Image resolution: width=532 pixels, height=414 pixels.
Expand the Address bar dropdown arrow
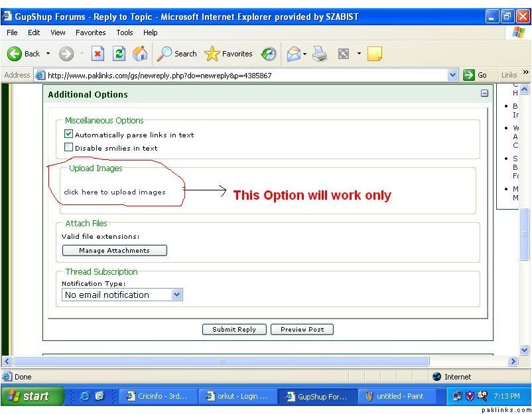(453, 75)
